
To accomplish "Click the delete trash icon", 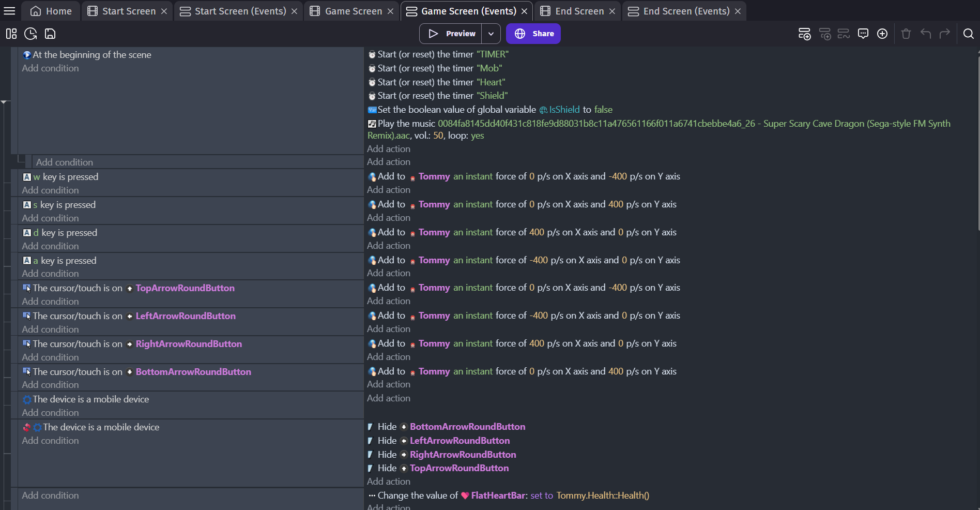I will [906, 34].
